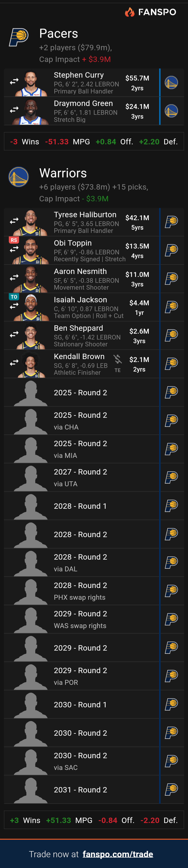188x868 pixels.
Task: Click the Fanspo flame logo
Action: tap(129, 12)
